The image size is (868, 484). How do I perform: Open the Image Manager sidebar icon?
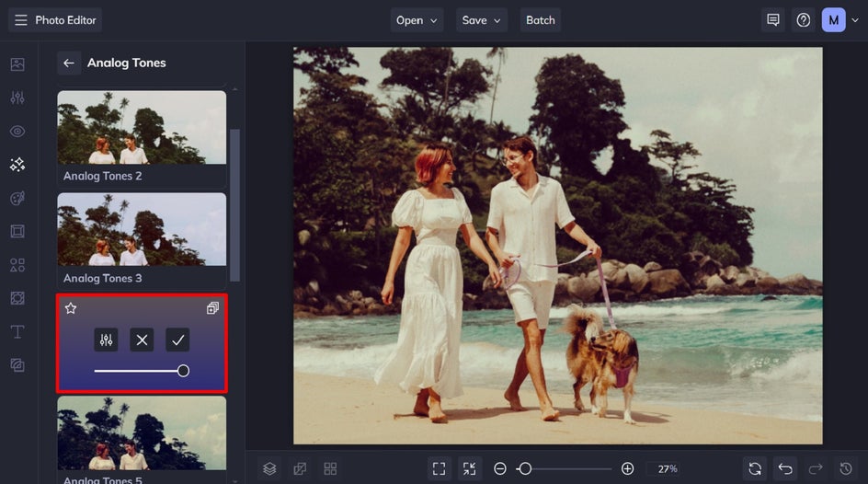pyautogui.click(x=17, y=64)
